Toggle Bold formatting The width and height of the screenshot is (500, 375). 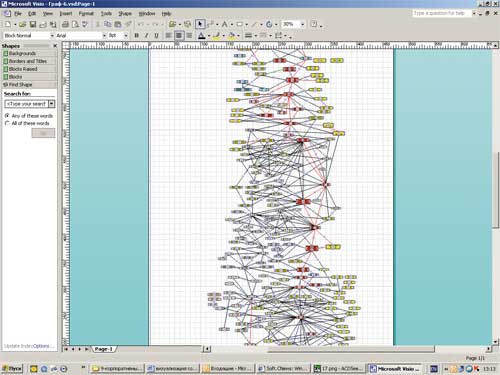136,35
